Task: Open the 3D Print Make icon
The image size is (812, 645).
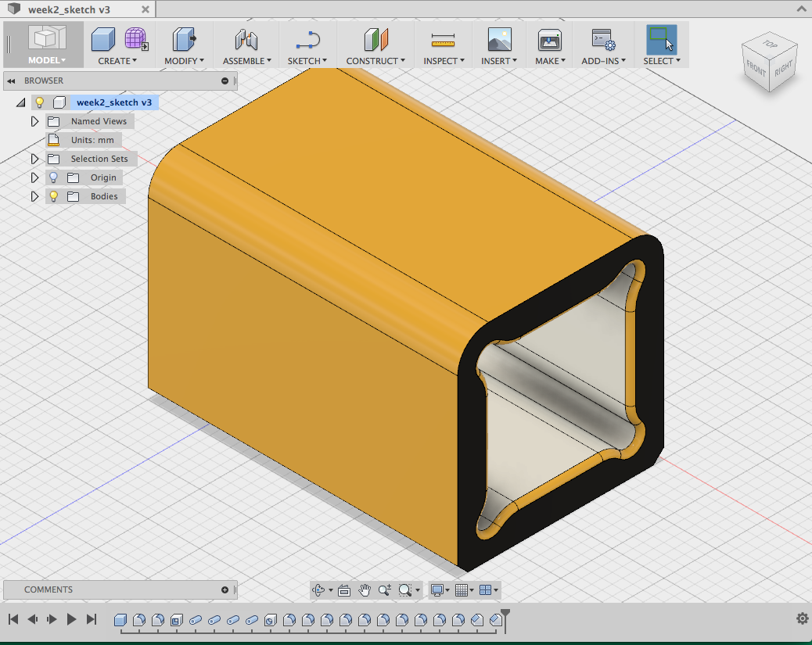Action: [x=549, y=40]
